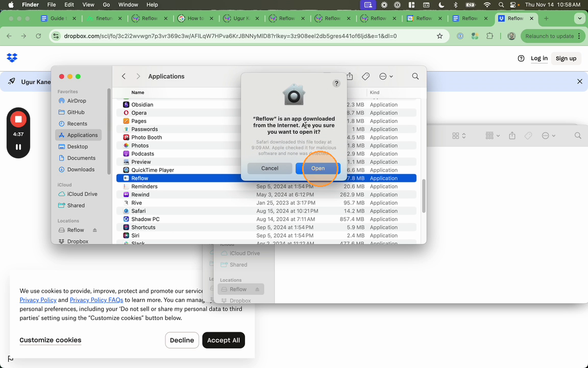Screen dimensions: 588x368
Task: Select Pages app icon in the list
Action: point(126,121)
